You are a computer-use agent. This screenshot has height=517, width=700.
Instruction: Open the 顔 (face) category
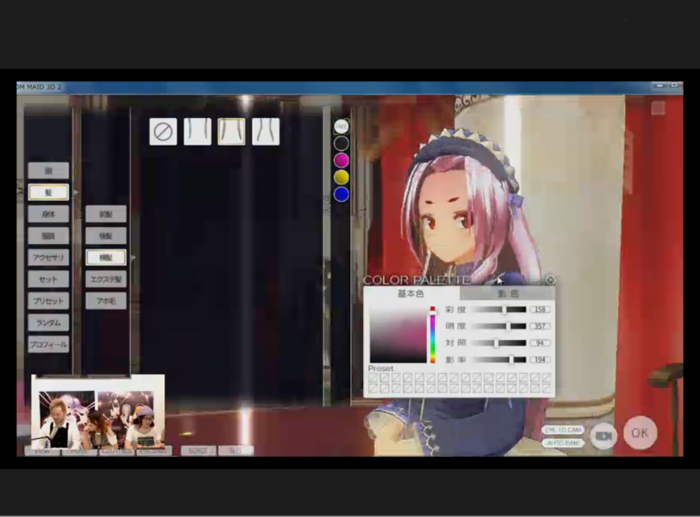(48, 171)
